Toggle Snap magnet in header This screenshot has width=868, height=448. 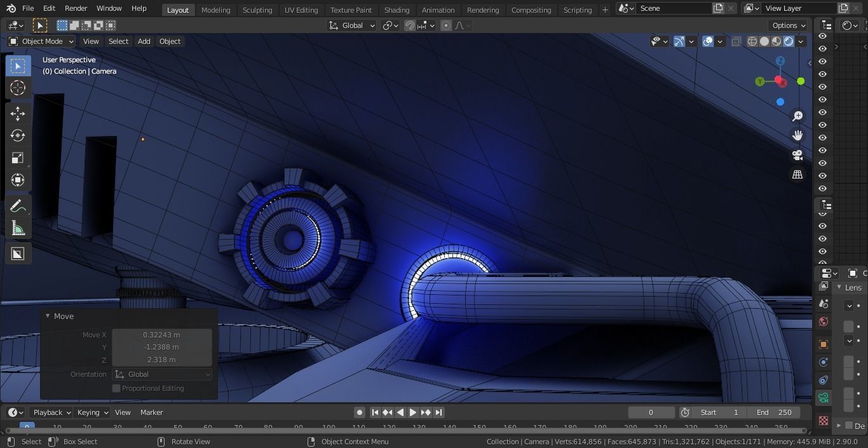[410, 25]
